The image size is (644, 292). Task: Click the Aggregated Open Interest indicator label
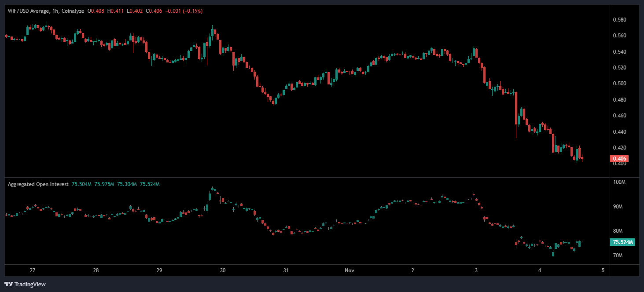point(38,184)
